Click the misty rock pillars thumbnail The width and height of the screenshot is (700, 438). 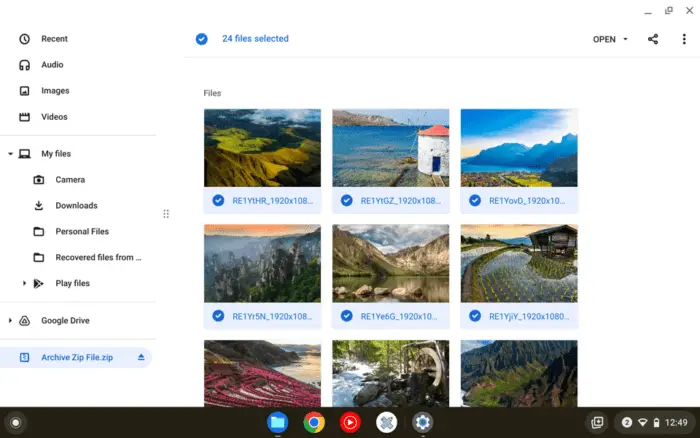point(262,263)
